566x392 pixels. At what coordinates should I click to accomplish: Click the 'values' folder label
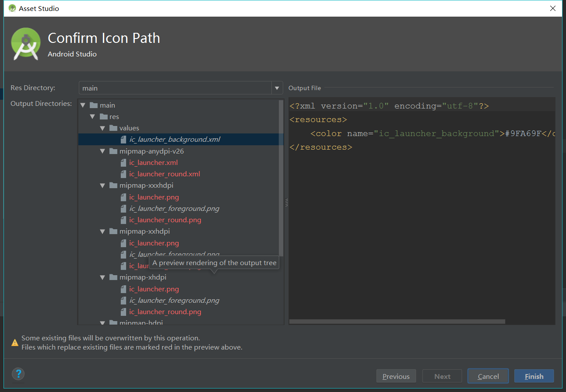[129, 128]
